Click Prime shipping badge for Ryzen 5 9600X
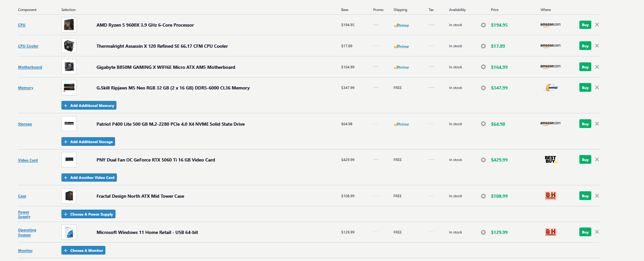 [x=401, y=25]
